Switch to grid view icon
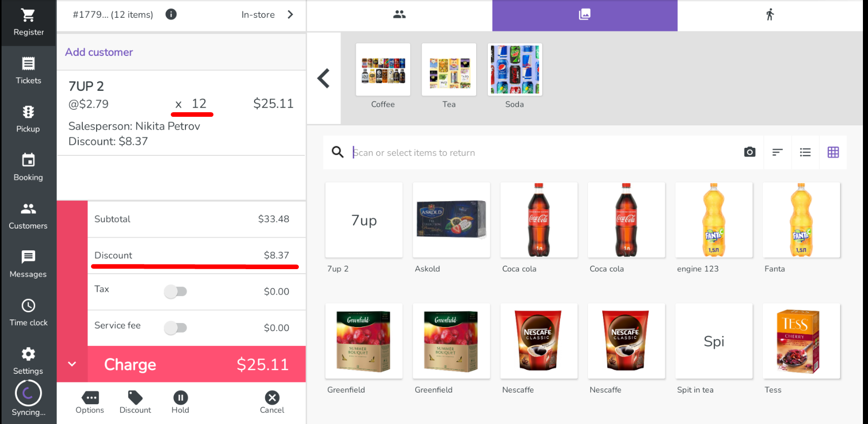 (833, 152)
